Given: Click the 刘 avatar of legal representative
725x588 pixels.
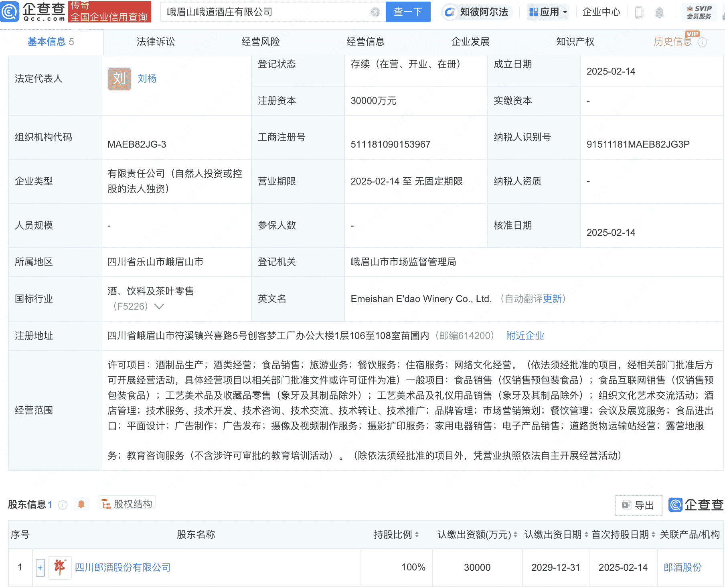Looking at the screenshot, I should [x=119, y=79].
